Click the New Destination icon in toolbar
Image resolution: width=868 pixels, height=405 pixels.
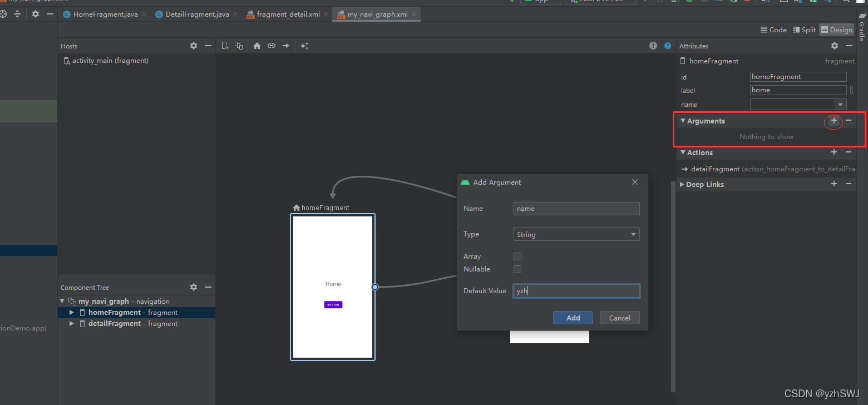click(x=225, y=46)
